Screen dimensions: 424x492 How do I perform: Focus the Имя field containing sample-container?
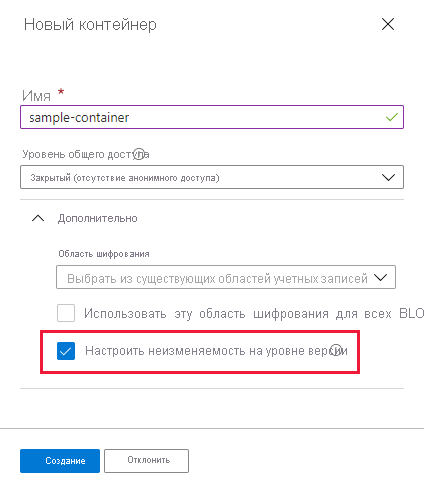tap(212, 117)
